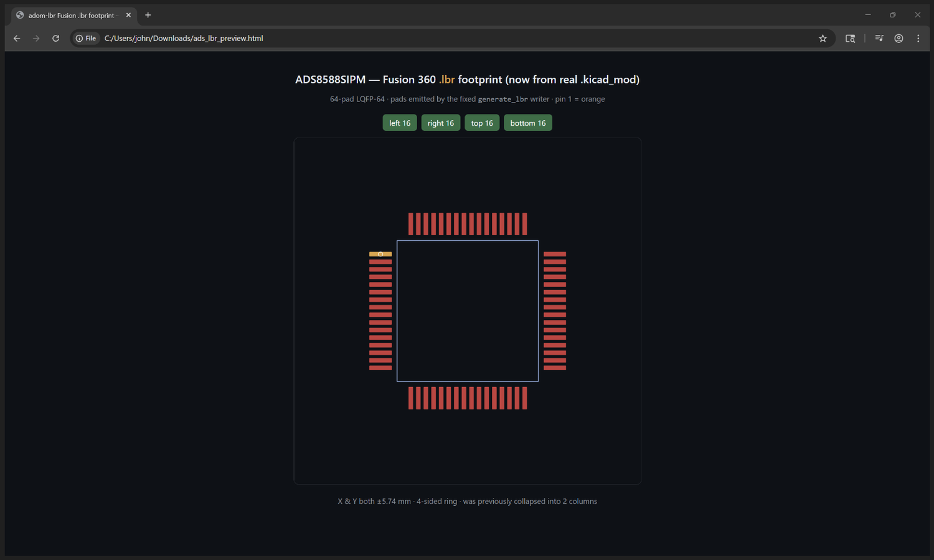Viewport: 934px width, 560px height.
Task: Click the address bar file path
Action: click(x=184, y=39)
